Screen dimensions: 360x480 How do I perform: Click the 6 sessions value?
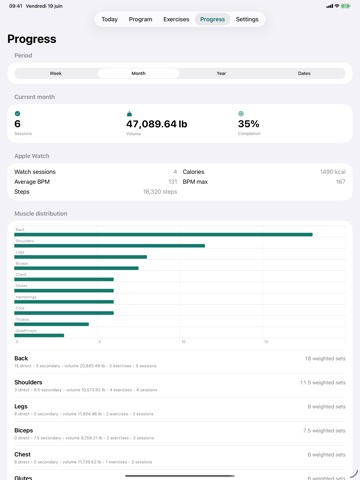(17, 124)
